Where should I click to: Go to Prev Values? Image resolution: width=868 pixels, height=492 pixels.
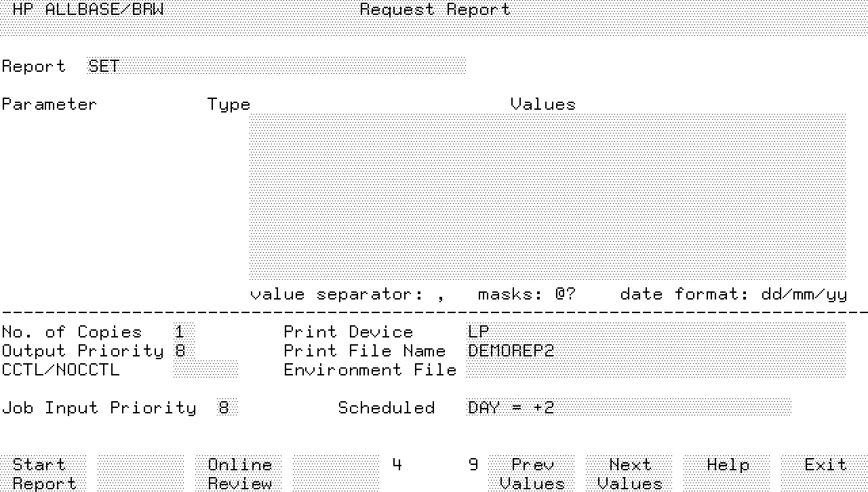532,474
